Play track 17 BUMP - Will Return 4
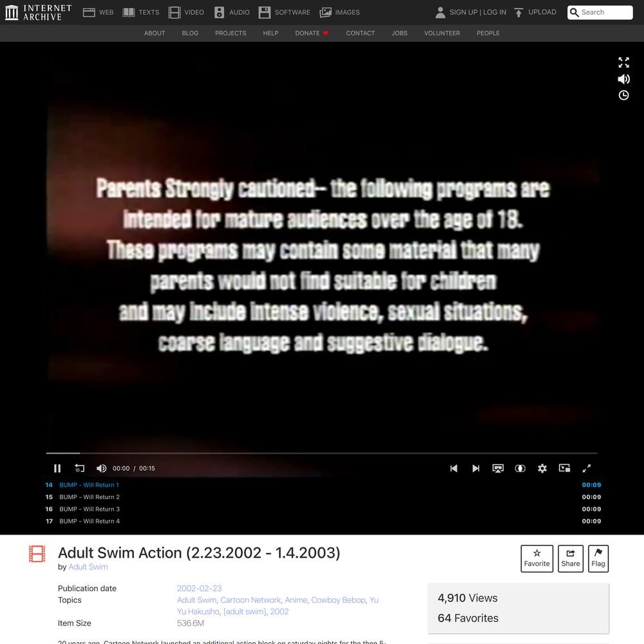This screenshot has width=644, height=644. point(323,521)
